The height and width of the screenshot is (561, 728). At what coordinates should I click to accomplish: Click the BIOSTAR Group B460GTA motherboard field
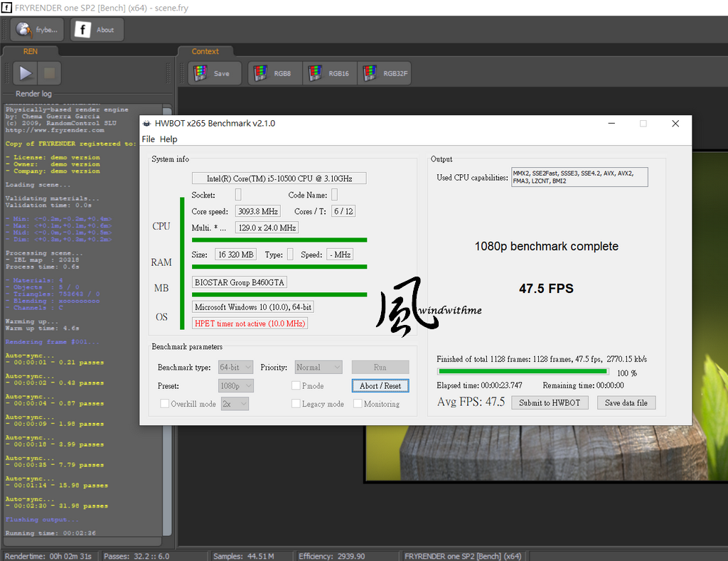point(240,282)
